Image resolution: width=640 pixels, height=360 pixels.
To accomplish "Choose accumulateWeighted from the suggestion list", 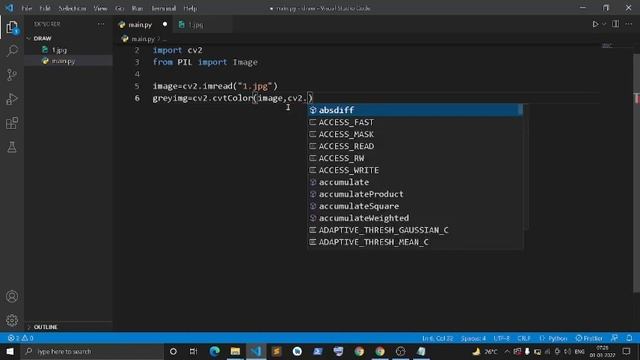I will click(x=415, y=218).
